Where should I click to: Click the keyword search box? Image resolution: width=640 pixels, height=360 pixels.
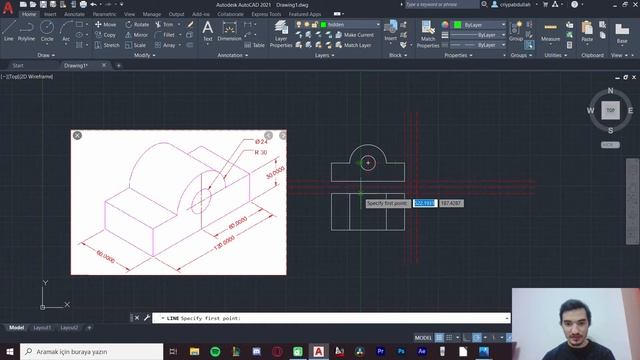coord(442,4)
